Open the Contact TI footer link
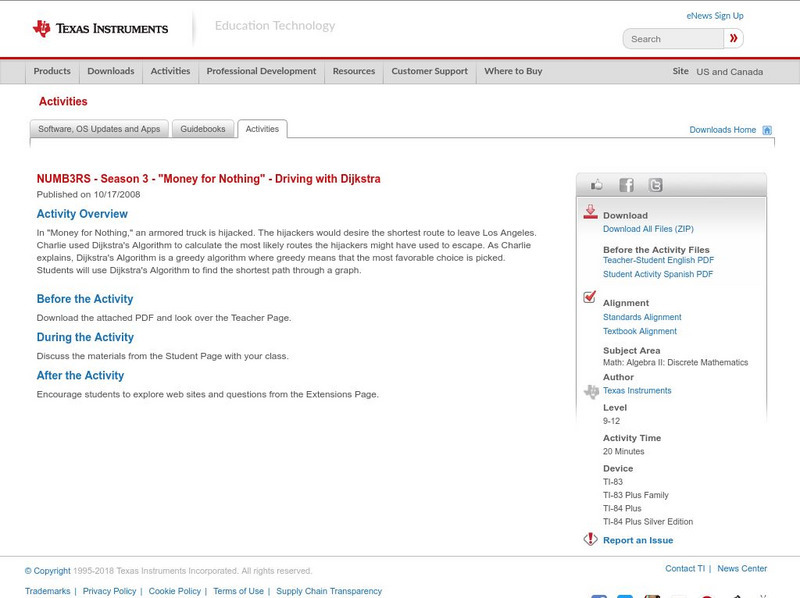The width and height of the screenshot is (800, 598). coord(685,568)
